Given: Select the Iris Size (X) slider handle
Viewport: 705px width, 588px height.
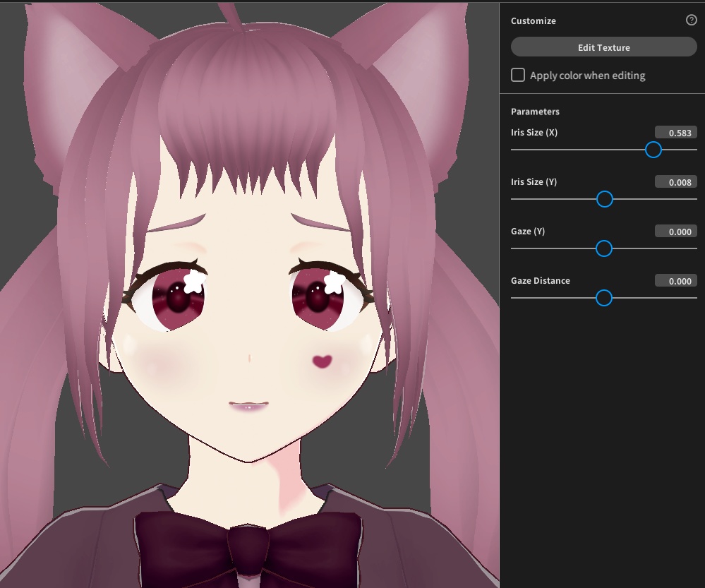Looking at the screenshot, I should coord(653,150).
